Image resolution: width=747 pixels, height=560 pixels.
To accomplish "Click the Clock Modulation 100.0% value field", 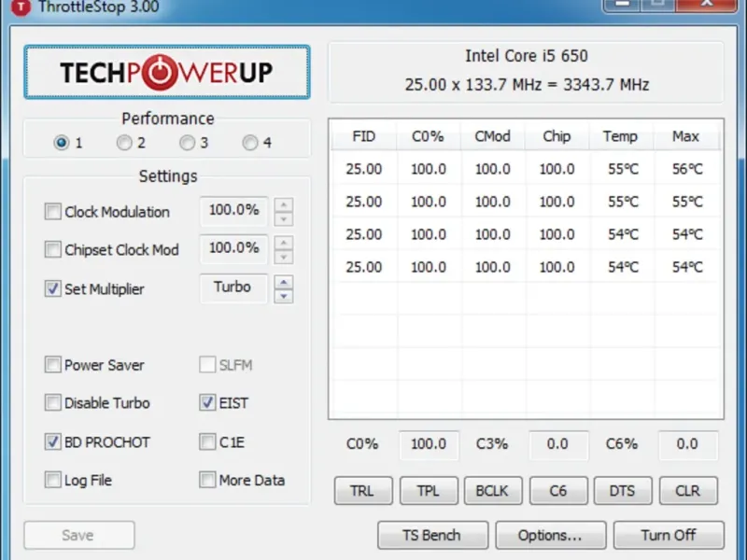I will 234,211.
